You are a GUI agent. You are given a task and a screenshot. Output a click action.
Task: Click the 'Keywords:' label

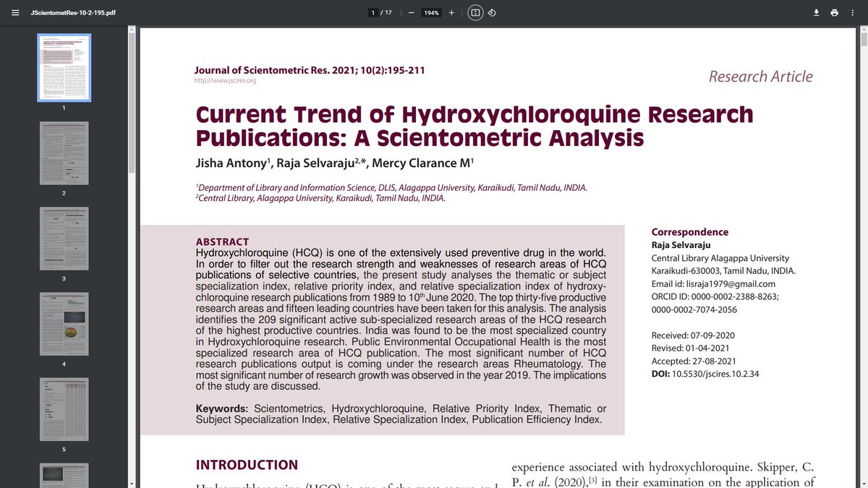coord(222,408)
